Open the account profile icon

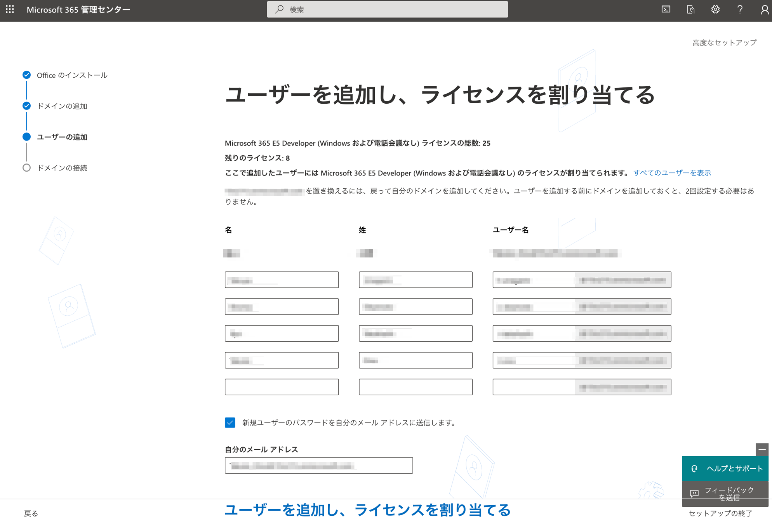[764, 9]
